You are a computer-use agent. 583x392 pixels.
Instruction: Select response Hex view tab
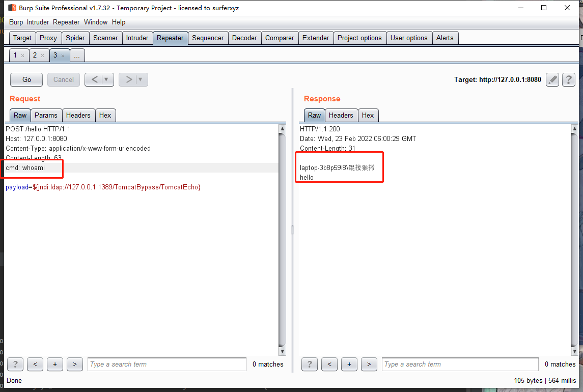coord(368,115)
